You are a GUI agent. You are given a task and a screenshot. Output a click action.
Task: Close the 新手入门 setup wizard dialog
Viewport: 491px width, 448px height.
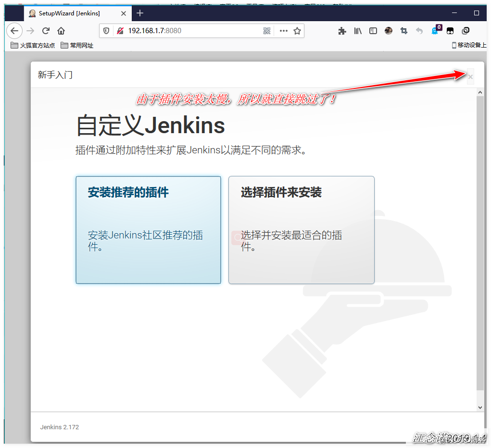tap(470, 77)
